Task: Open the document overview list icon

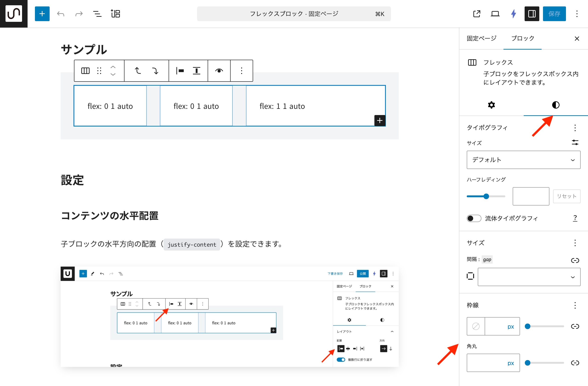Action: [x=97, y=14]
